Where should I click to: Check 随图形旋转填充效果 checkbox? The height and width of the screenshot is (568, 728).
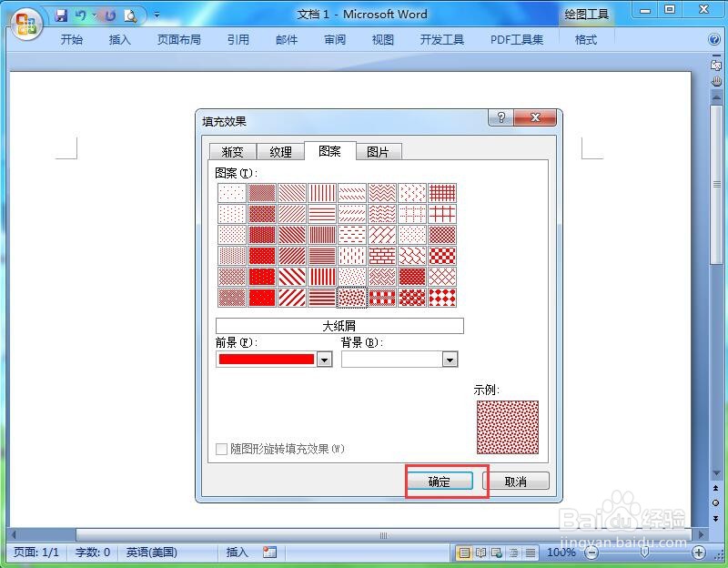(x=221, y=449)
